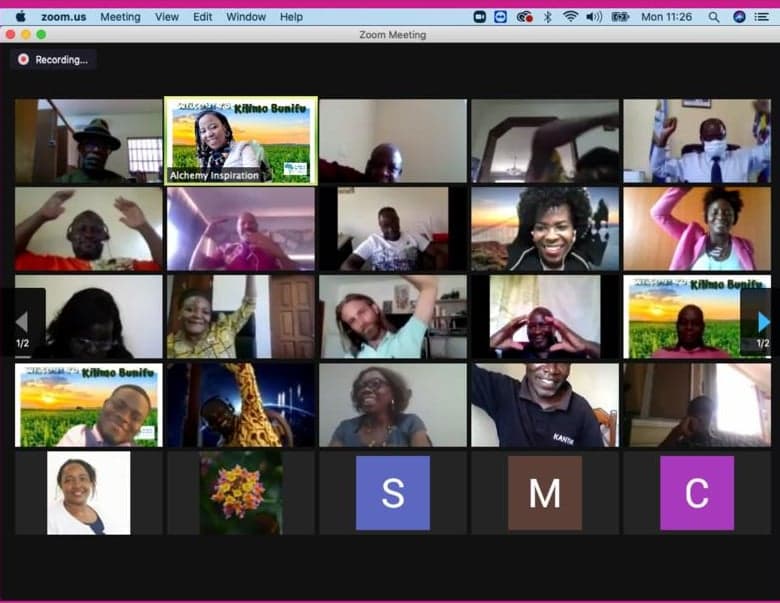Screen dimensions: 780x603
Task: Select the participant tile labeled C
Action: (x=697, y=493)
